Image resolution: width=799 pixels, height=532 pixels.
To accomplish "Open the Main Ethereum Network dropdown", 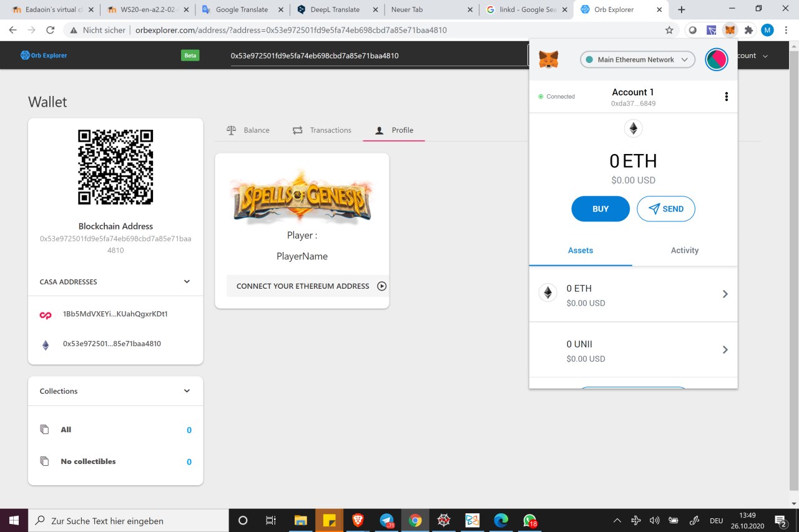I will 637,60.
